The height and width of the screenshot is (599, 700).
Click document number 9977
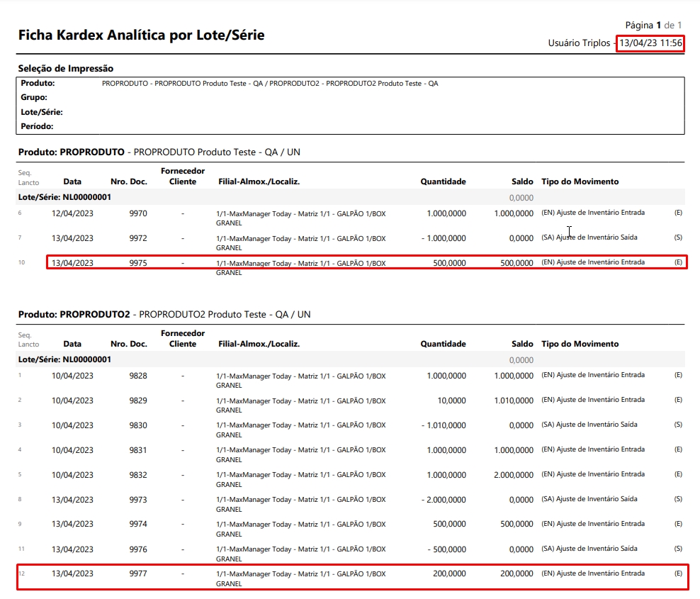pos(138,573)
